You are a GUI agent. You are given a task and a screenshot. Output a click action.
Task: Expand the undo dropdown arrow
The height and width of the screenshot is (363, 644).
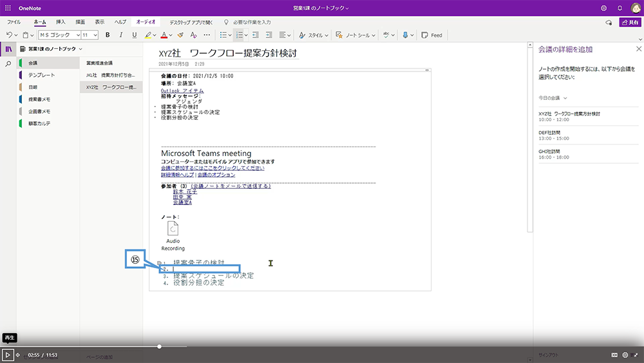click(x=16, y=35)
